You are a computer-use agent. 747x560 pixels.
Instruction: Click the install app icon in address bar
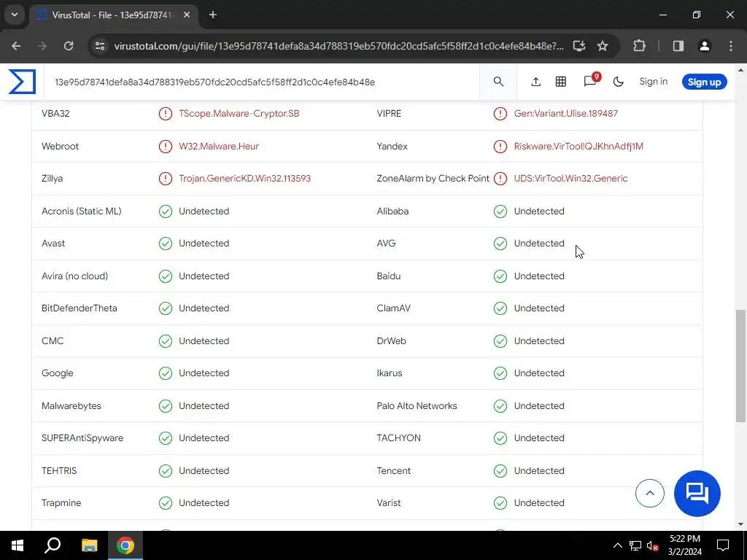[578, 46]
